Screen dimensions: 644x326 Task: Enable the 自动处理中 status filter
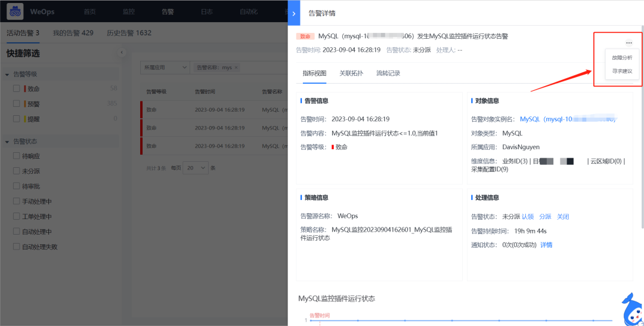click(17, 232)
